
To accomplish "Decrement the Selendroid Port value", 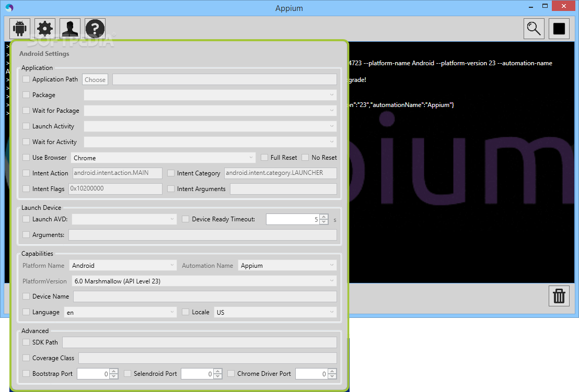I will click(218, 376).
